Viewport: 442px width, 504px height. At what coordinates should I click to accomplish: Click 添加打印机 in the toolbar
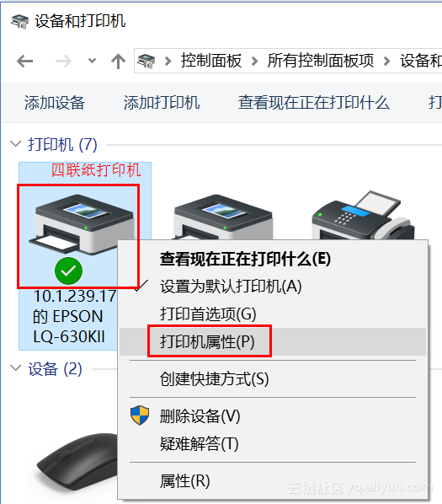(162, 103)
